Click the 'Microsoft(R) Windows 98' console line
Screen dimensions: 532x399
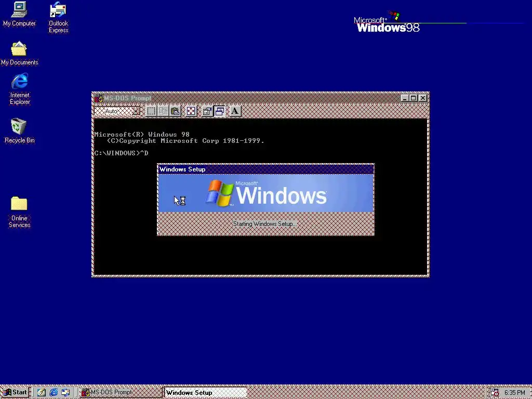(x=142, y=135)
